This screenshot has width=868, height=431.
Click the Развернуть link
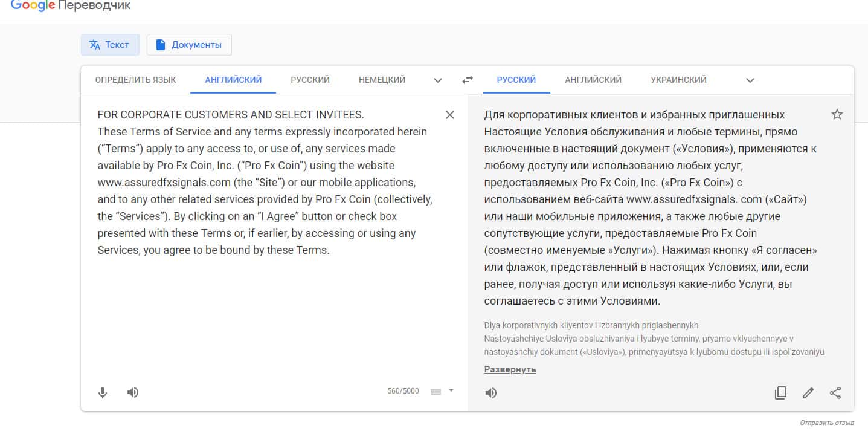[x=510, y=369]
